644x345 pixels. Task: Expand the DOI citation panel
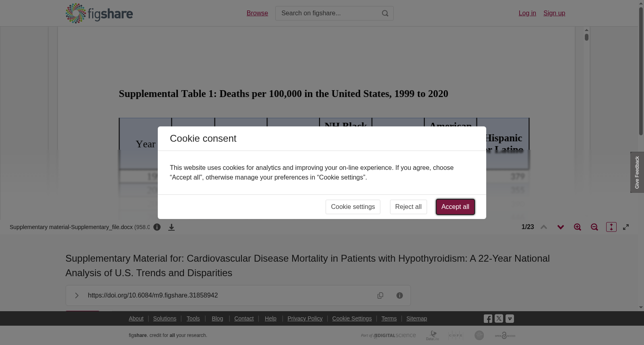coord(76,295)
